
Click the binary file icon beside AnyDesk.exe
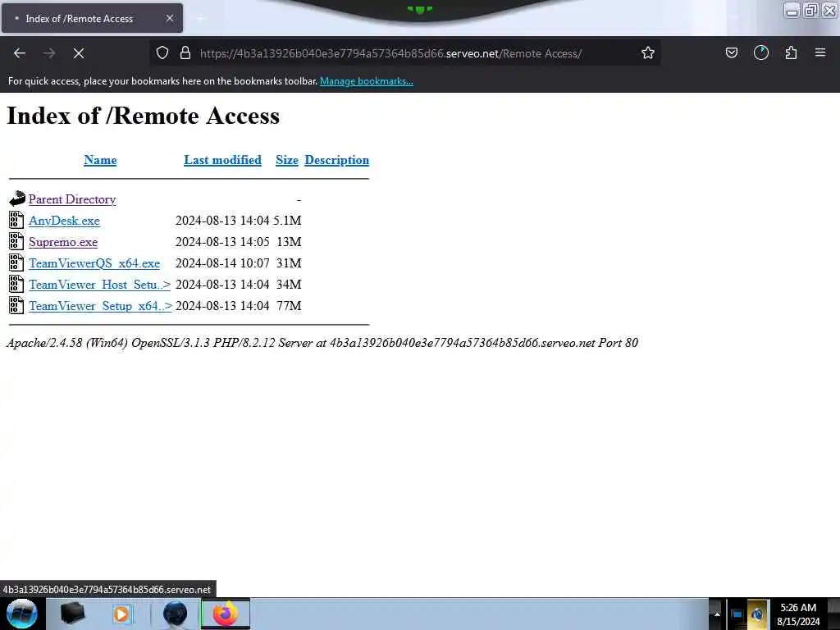(x=16, y=220)
